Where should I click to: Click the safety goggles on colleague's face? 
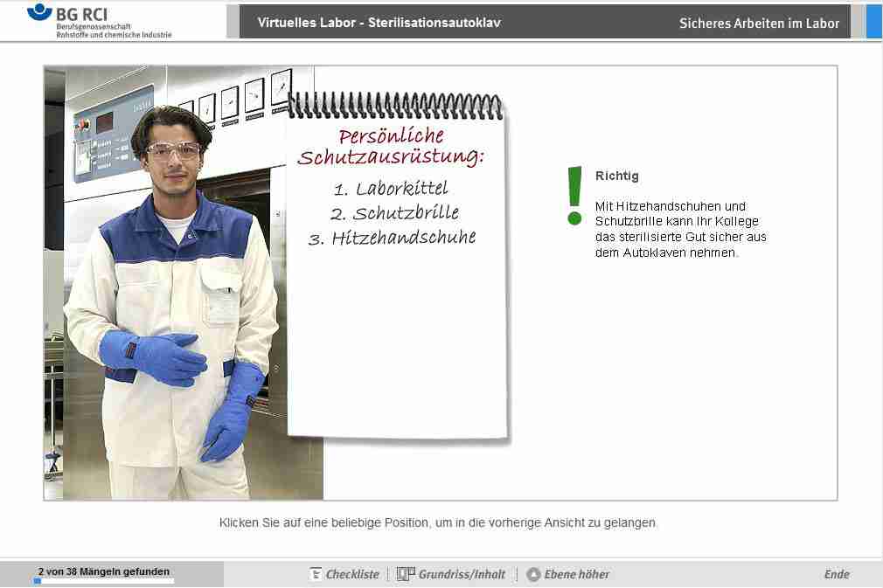pos(173,150)
